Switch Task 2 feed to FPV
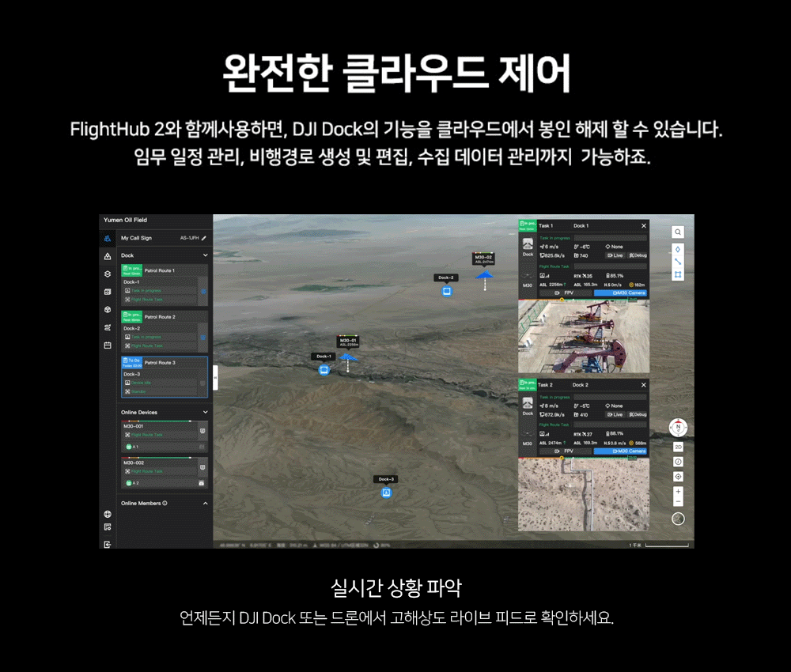 pyautogui.click(x=565, y=451)
